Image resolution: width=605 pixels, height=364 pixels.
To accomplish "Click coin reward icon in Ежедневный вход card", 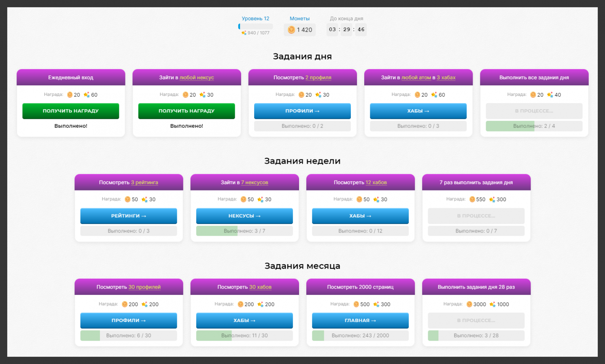I will point(70,95).
